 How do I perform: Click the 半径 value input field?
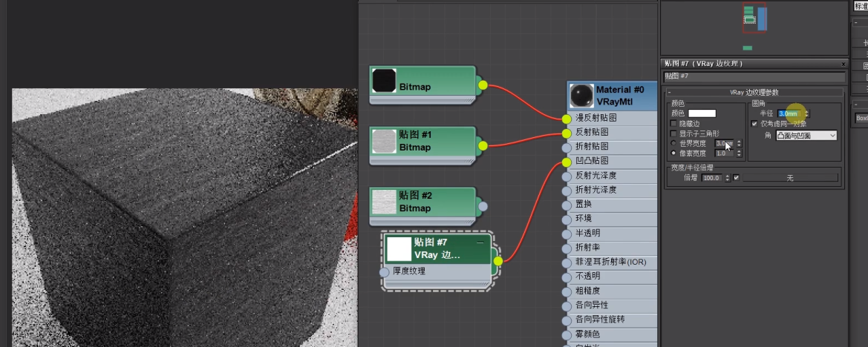789,113
